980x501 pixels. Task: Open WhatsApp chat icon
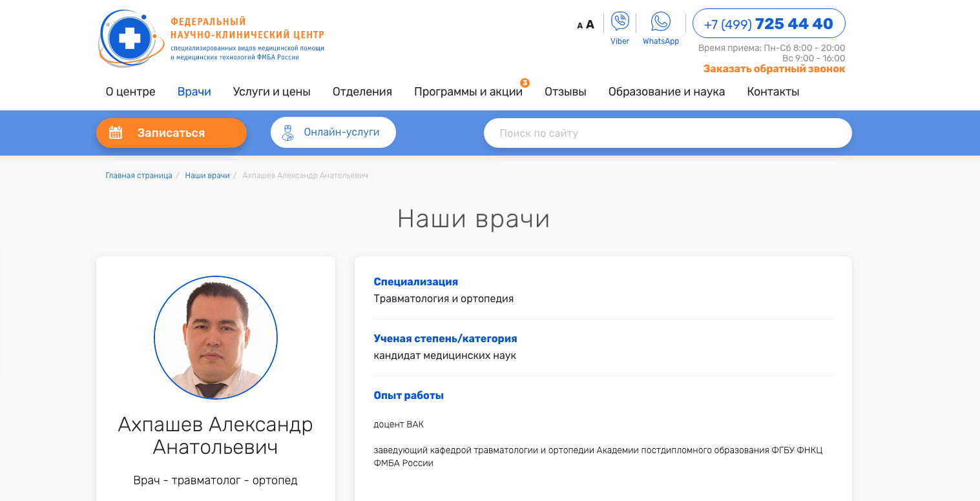pyautogui.click(x=661, y=21)
